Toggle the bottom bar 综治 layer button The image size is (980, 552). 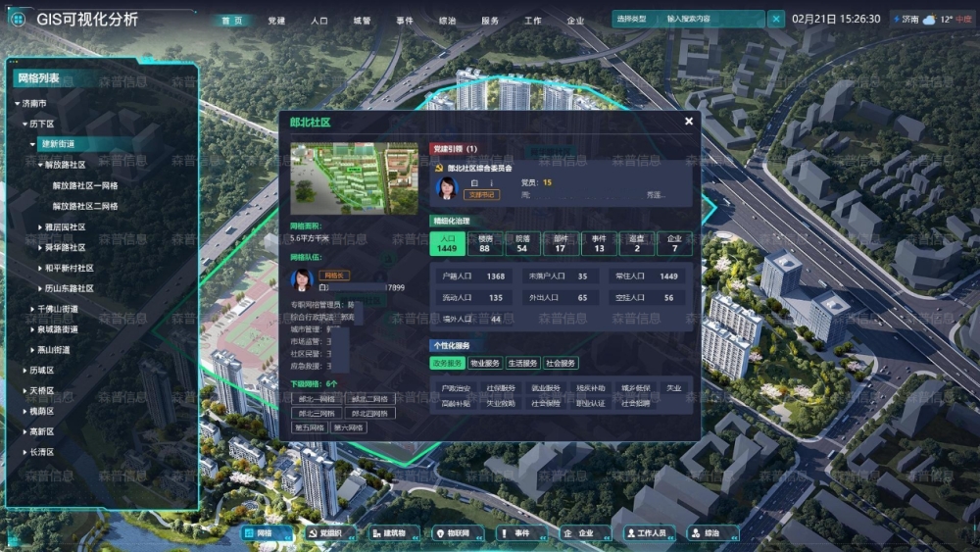pyautogui.click(x=712, y=533)
